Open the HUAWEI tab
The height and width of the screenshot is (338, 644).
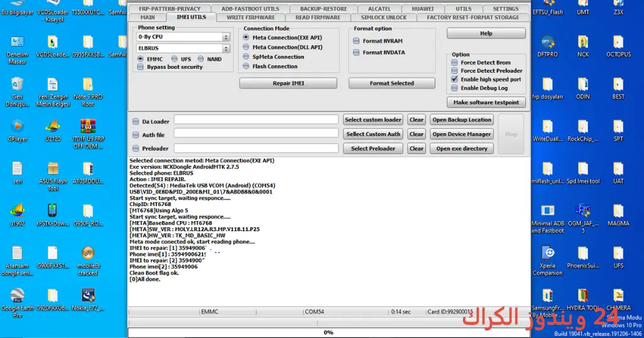tap(423, 9)
